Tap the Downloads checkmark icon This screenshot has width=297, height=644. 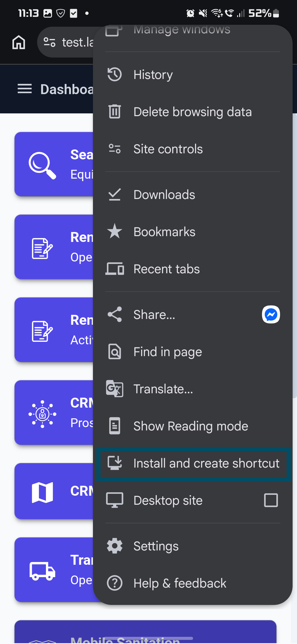(114, 194)
